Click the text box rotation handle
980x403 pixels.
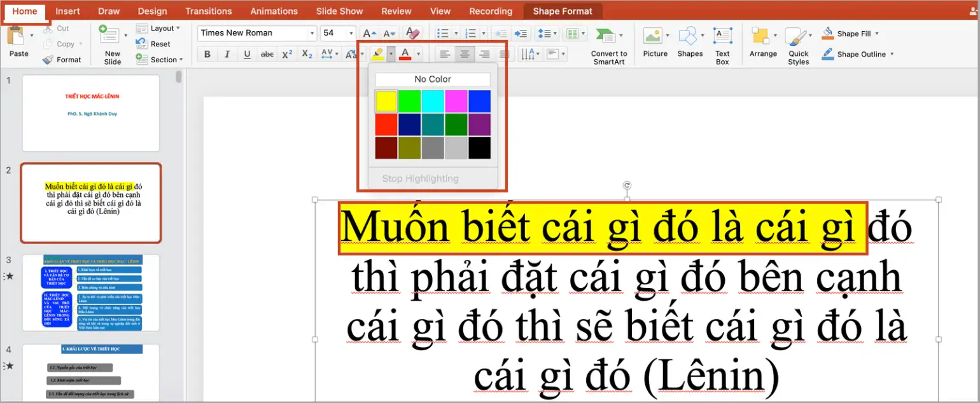click(x=627, y=185)
